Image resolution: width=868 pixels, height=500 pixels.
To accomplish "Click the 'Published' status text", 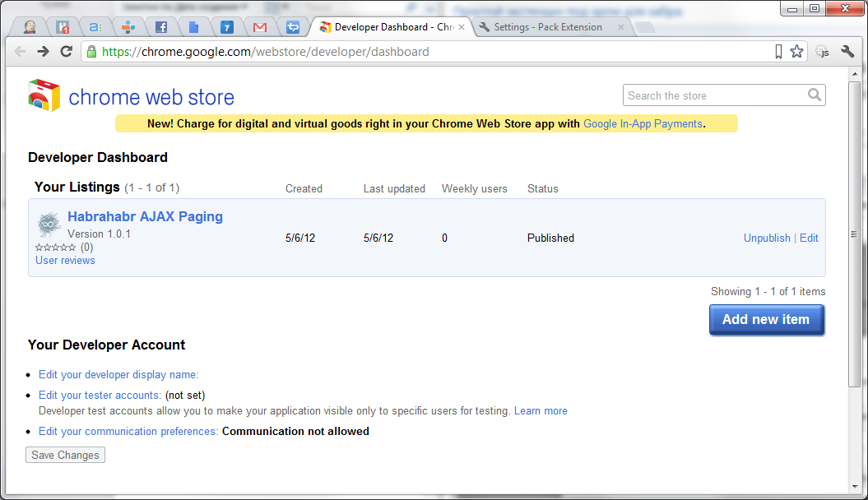I will click(x=550, y=238).
